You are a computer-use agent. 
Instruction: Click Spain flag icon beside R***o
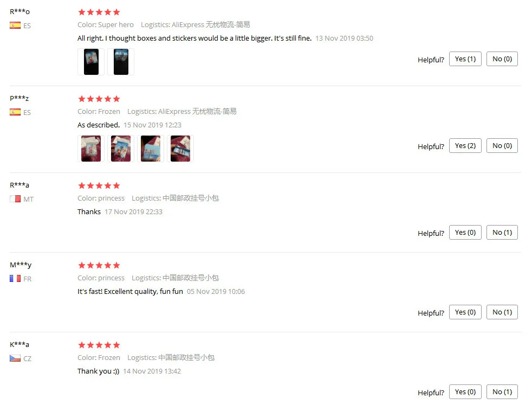(15, 25)
